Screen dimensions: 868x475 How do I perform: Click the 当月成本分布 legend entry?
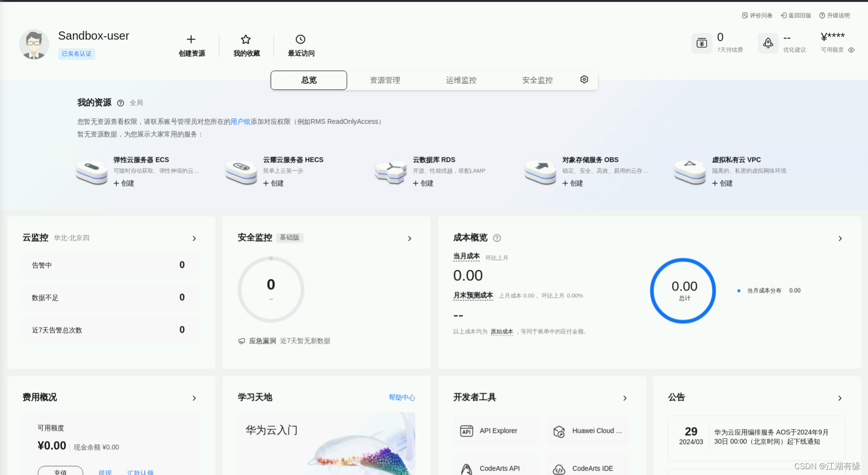[769, 291]
